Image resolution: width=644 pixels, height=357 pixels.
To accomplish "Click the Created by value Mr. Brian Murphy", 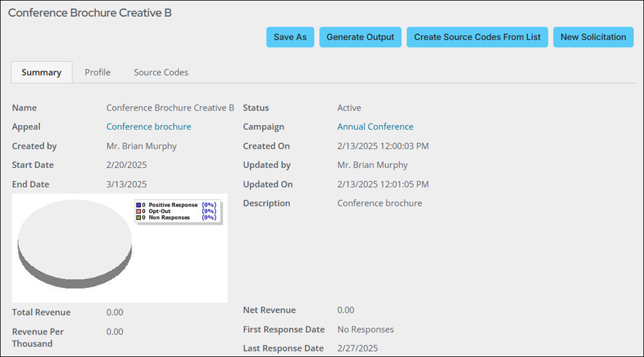I will pos(141,146).
